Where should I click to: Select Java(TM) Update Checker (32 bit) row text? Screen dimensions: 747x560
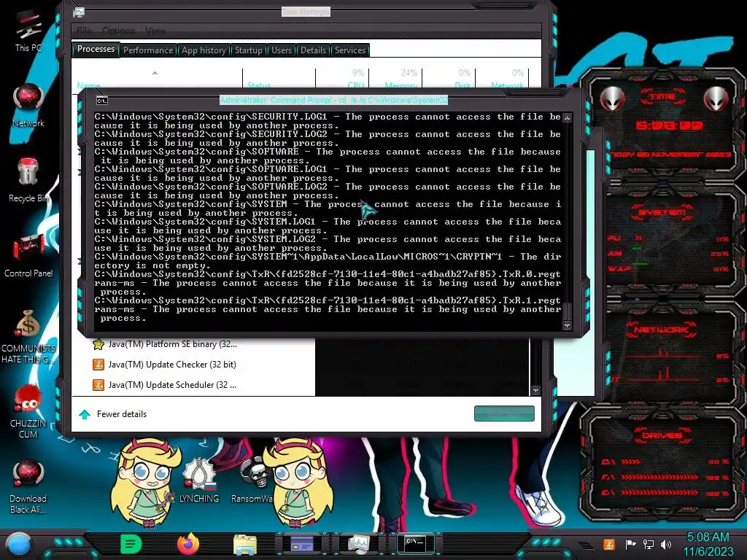point(172,365)
